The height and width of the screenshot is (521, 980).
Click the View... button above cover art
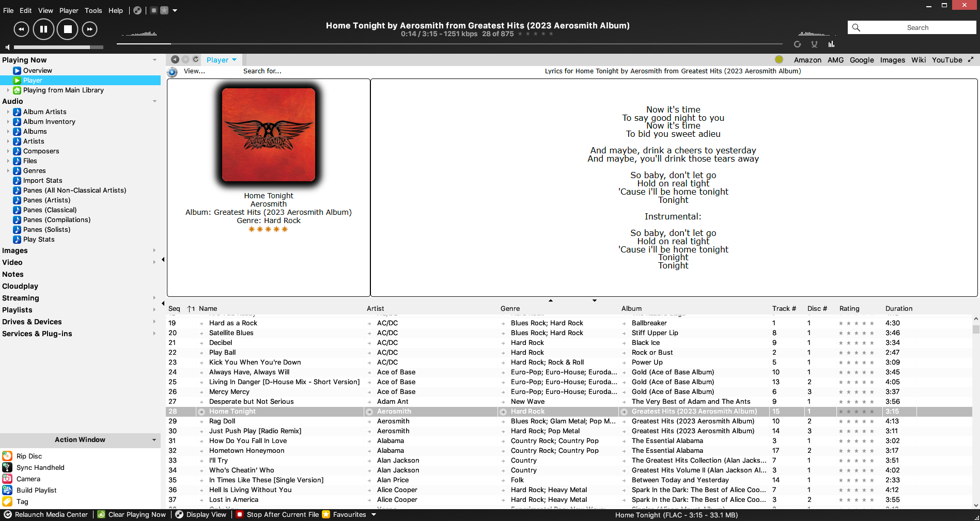pyautogui.click(x=194, y=71)
